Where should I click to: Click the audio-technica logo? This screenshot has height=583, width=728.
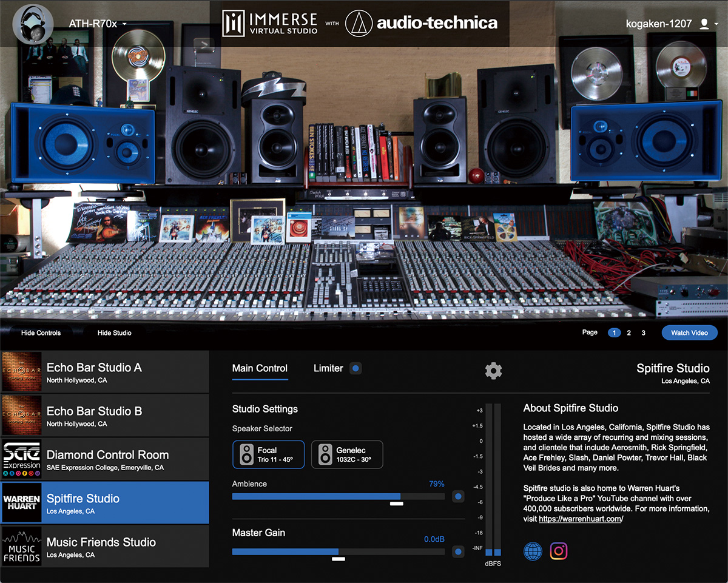422,24
